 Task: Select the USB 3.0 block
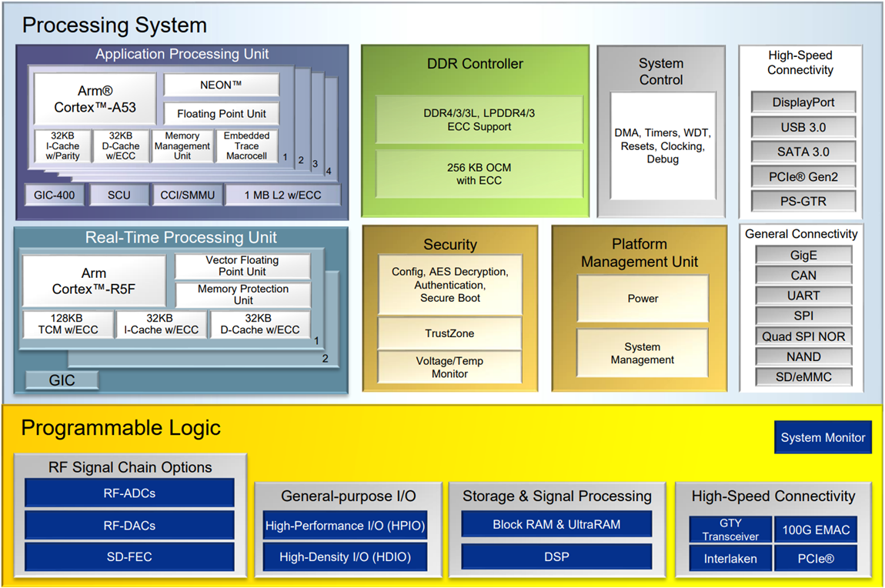tap(803, 127)
